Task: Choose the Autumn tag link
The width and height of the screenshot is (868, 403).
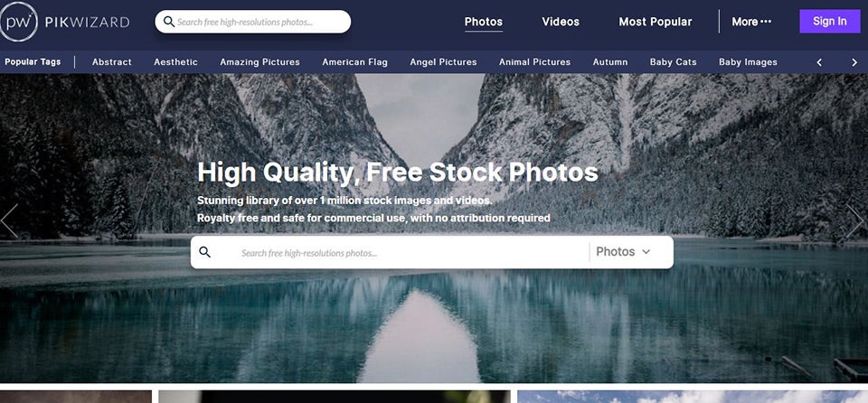Action: [x=610, y=62]
